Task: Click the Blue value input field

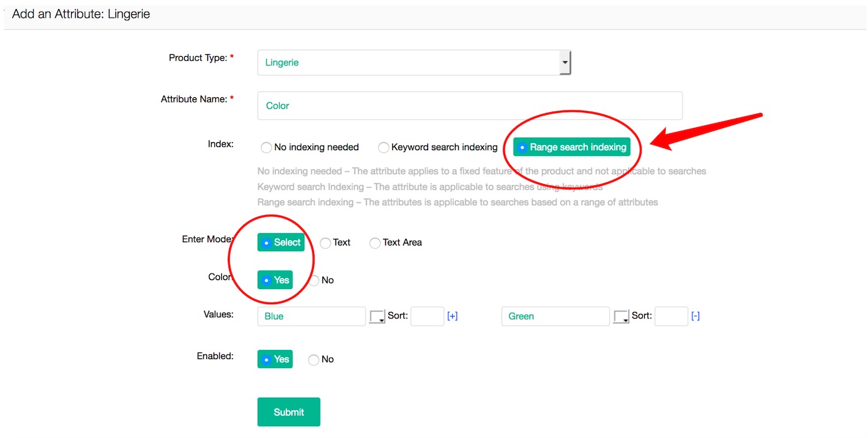Action: tap(311, 316)
